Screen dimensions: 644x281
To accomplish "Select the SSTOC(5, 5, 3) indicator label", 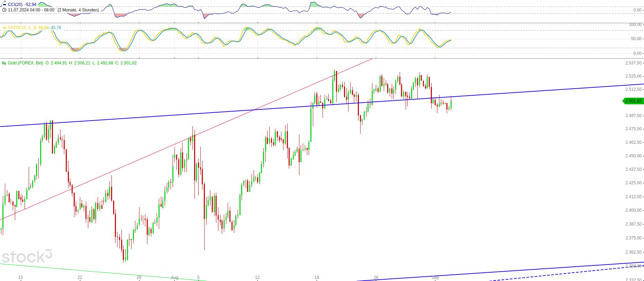I will coord(22,28).
